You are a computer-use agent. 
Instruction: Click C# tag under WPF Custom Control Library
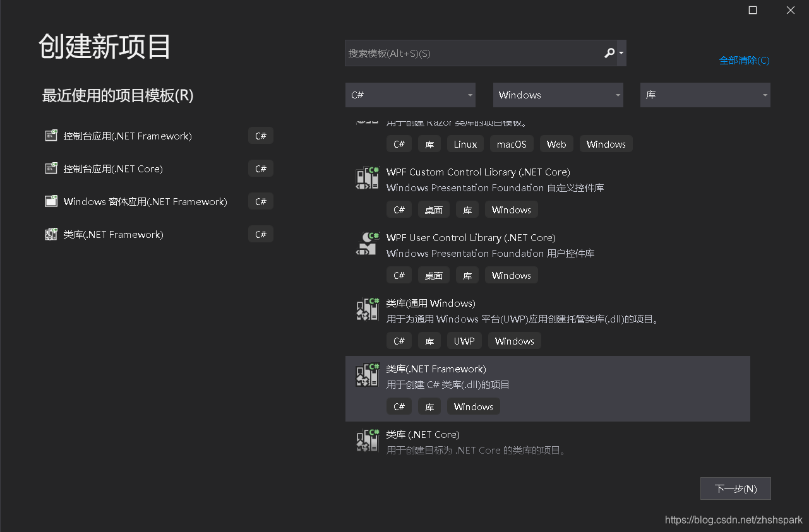[399, 210]
